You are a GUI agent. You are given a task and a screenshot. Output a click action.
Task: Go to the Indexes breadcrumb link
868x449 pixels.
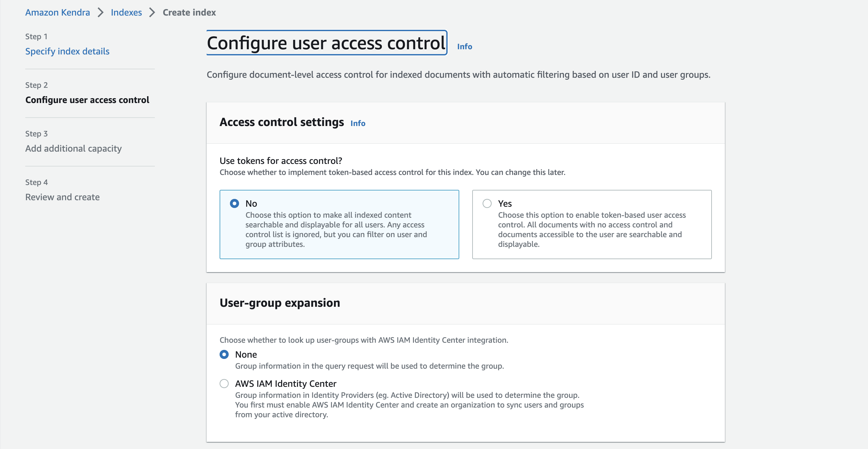[x=126, y=12]
